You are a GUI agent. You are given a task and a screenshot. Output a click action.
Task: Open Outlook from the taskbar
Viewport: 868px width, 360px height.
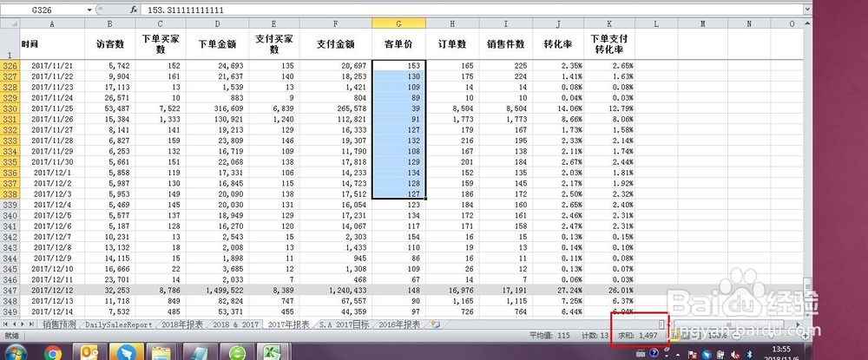pyautogui.click(x=89, y=352)
